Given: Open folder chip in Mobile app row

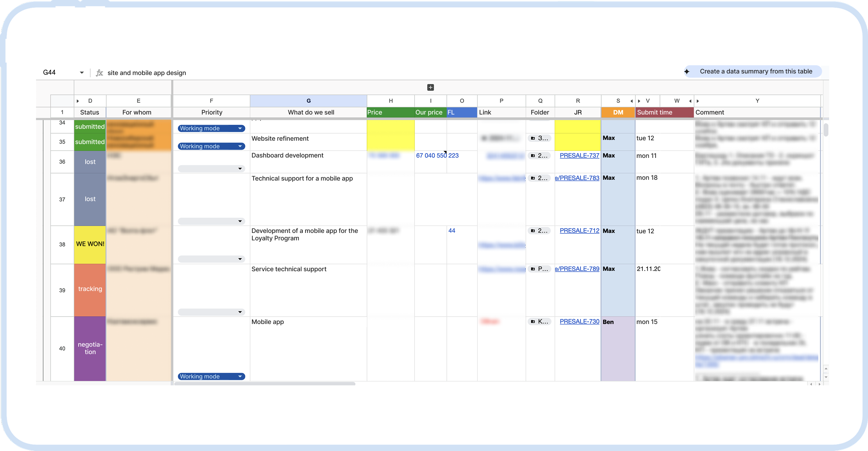Looking at the screenshot, I should point(539,322).
